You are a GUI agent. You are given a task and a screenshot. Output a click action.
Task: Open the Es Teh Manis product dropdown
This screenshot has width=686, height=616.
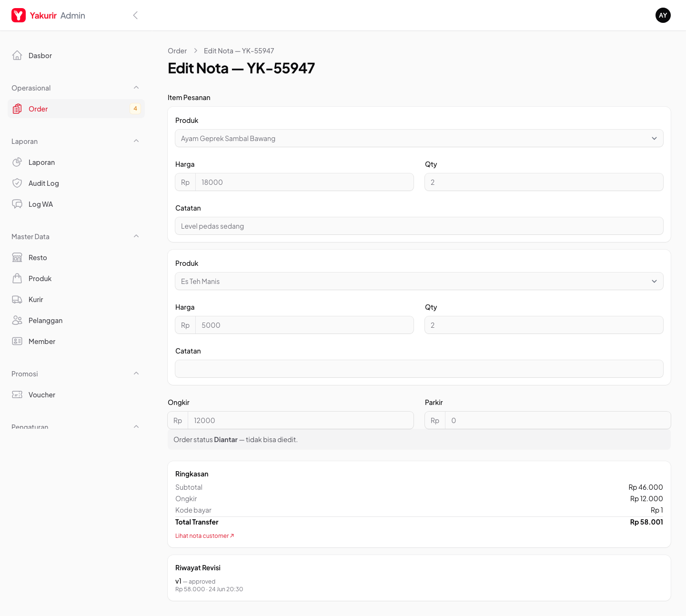pyautogui.click(x=419, y=281)
